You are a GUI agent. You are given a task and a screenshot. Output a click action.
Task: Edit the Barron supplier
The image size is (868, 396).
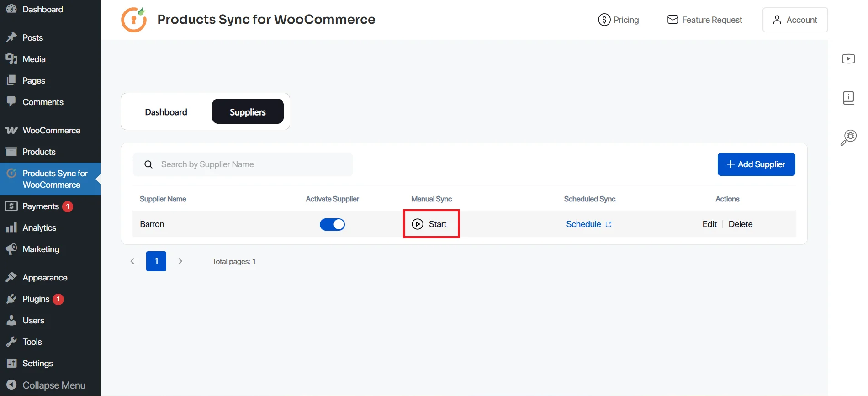tap(709, 224)
